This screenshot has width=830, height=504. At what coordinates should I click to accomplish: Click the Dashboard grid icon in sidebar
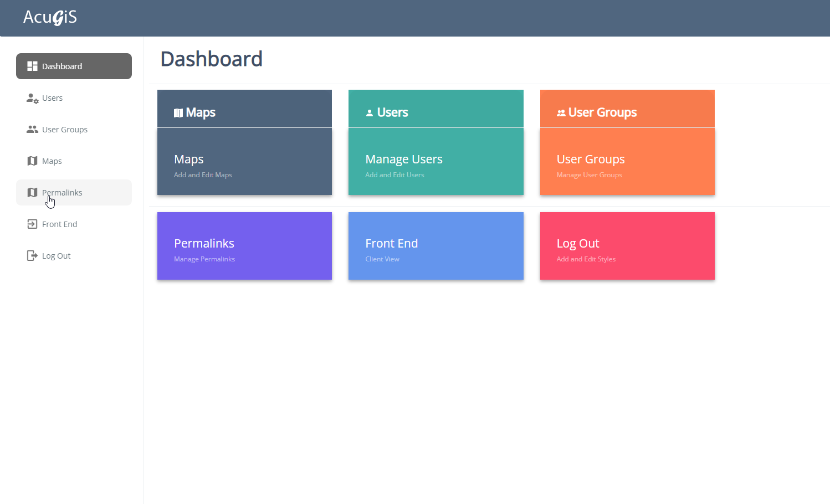coord(32,66)
